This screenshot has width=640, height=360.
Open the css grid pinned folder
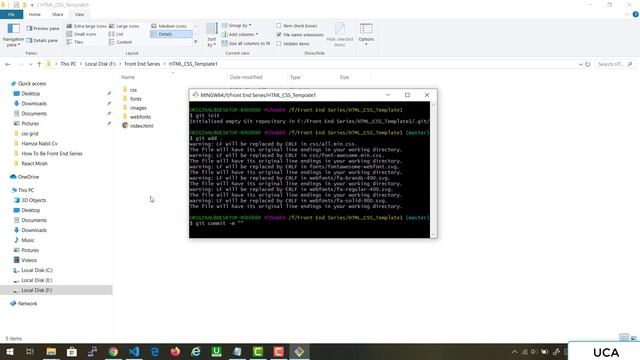(x=29, y=133)
